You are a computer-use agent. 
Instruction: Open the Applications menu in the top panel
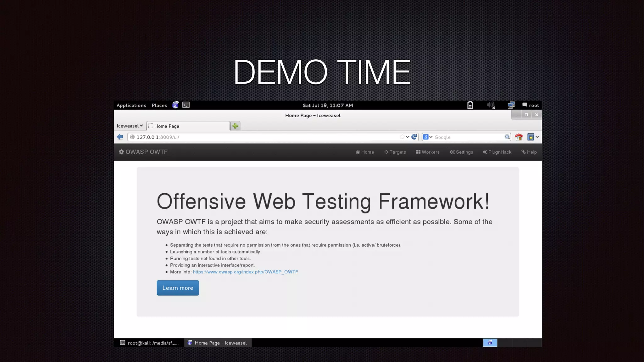(x=131, y=105)
